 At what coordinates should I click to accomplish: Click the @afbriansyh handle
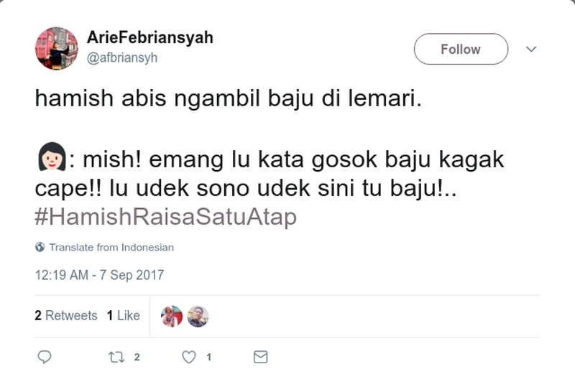(x=121, y=58)
